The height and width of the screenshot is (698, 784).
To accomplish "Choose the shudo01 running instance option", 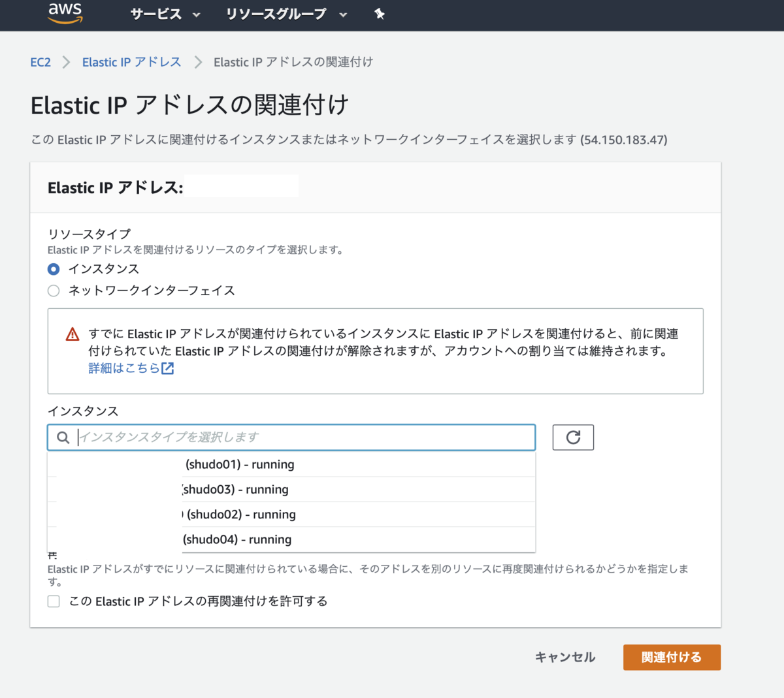I will (291, 464).
